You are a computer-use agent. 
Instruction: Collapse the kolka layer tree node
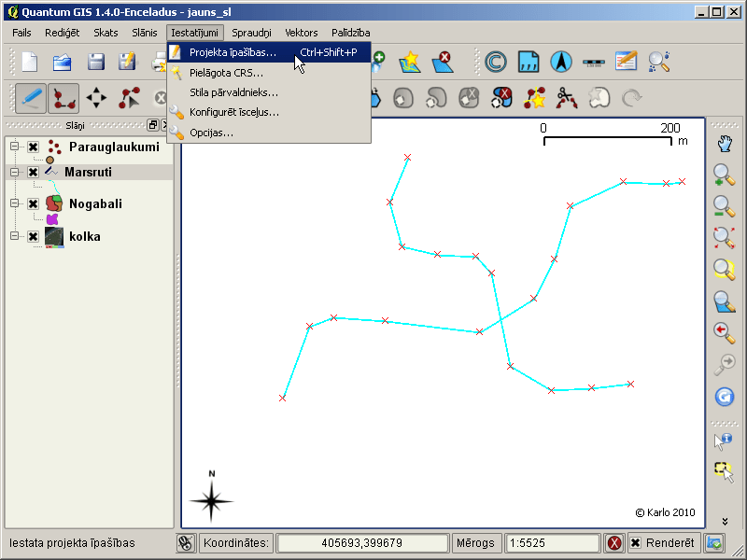tap(14, 236)
